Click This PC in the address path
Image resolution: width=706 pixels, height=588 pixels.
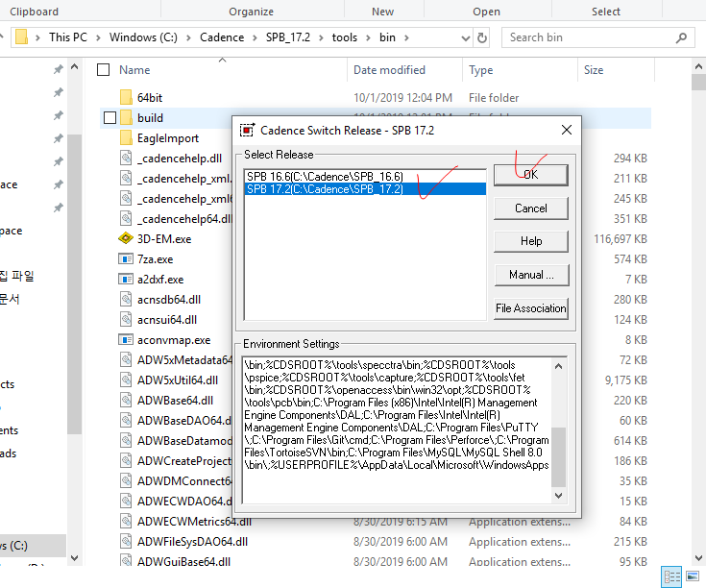(x=68, y=37)
